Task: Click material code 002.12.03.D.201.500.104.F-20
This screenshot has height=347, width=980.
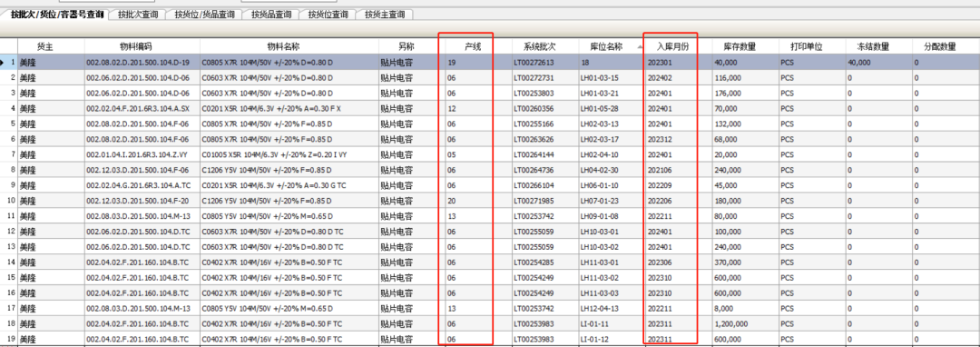Action: tap(138, 201)
